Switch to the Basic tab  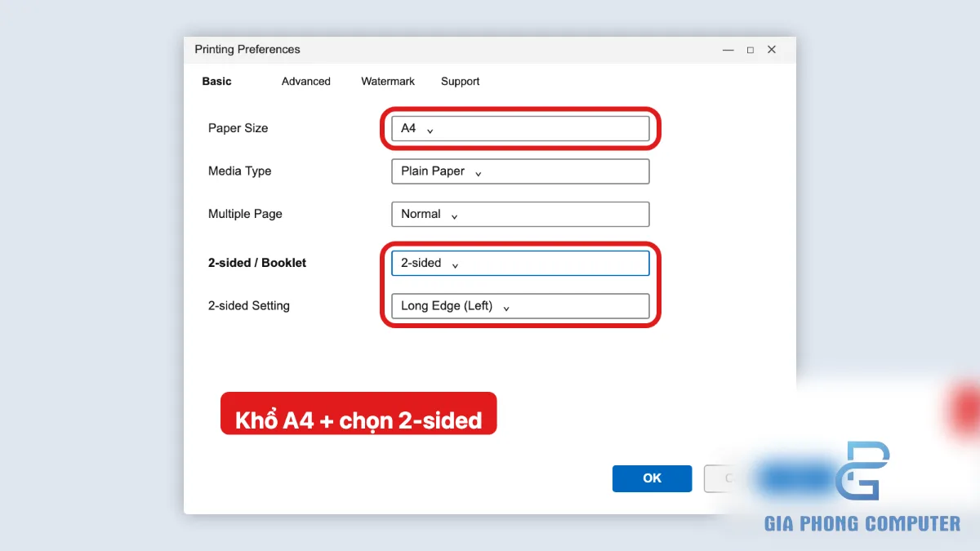pyautogui.click(x=216, y=82)
